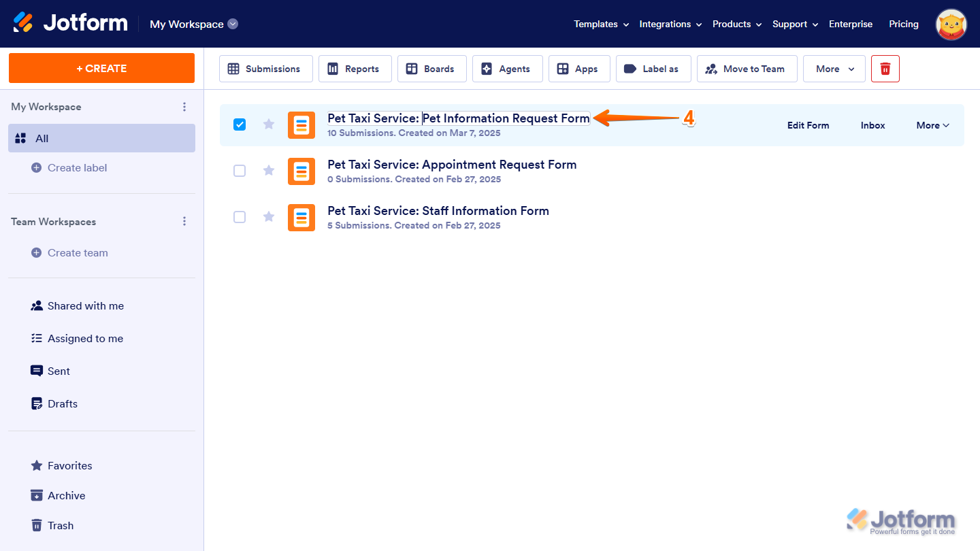980x551 pixels.
Task: Open the Trash folder
Action: 52,526
